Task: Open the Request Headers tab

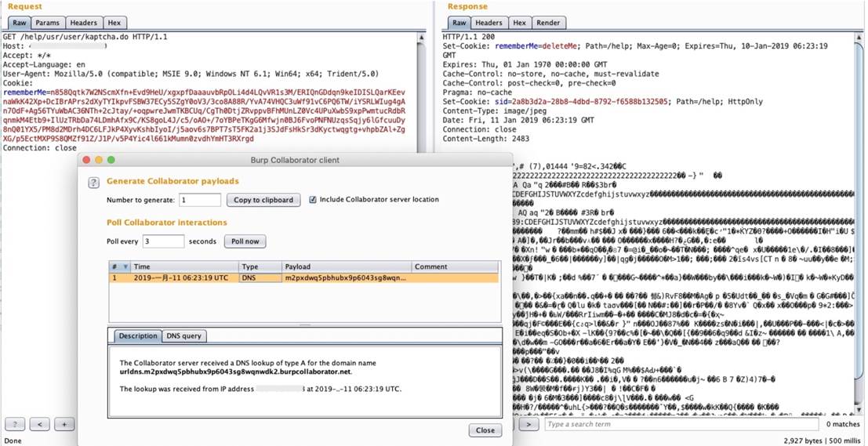Action: coord(84,23)
